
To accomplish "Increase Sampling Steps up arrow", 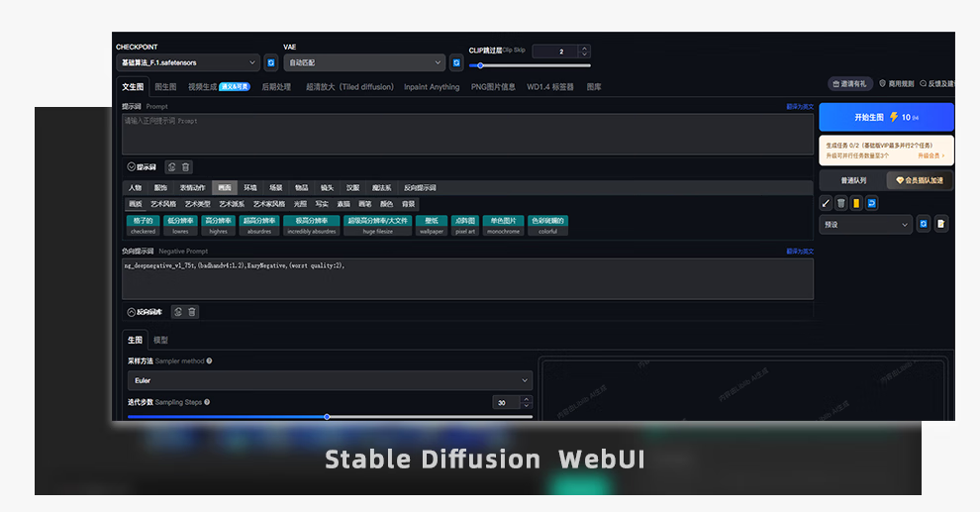I will point(527,399).
